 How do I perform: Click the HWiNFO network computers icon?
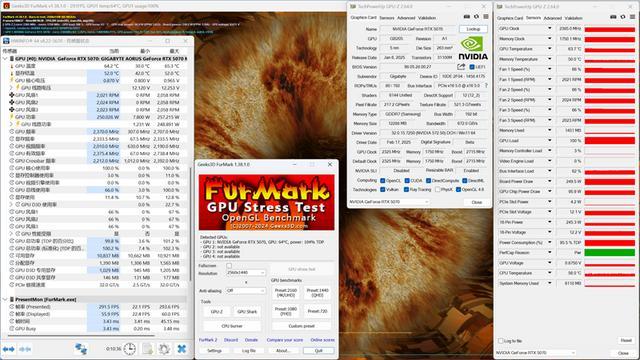[x=81, y=349]
